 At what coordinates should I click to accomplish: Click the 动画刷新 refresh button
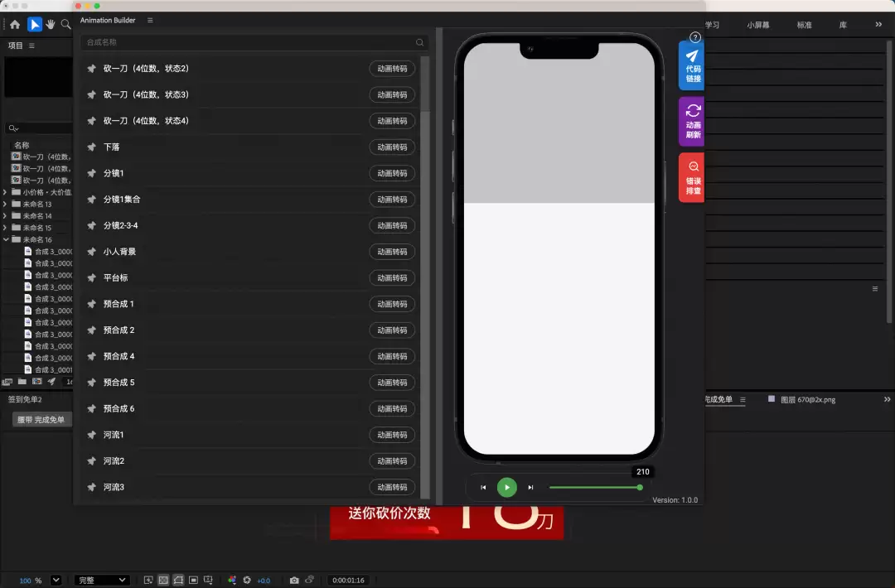[x=692, y=122]
